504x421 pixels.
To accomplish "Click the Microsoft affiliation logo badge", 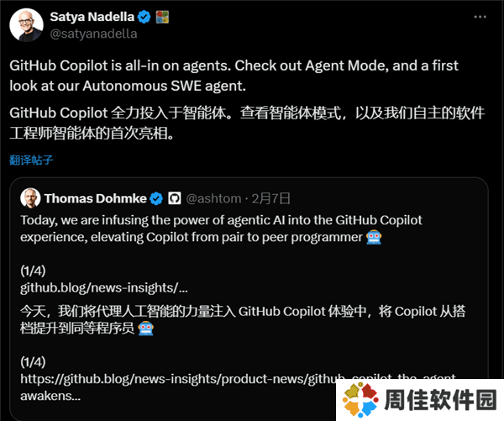I will pyautogui.click(x=162, y=17).
